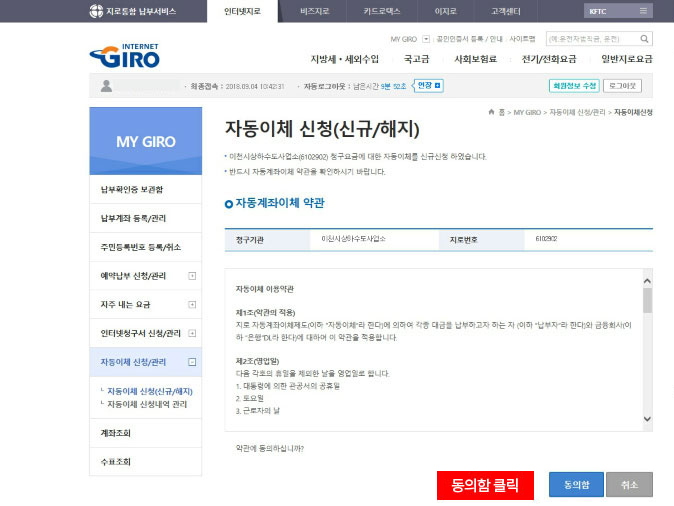Open the 사이트맵 link

tap(522, 39)
